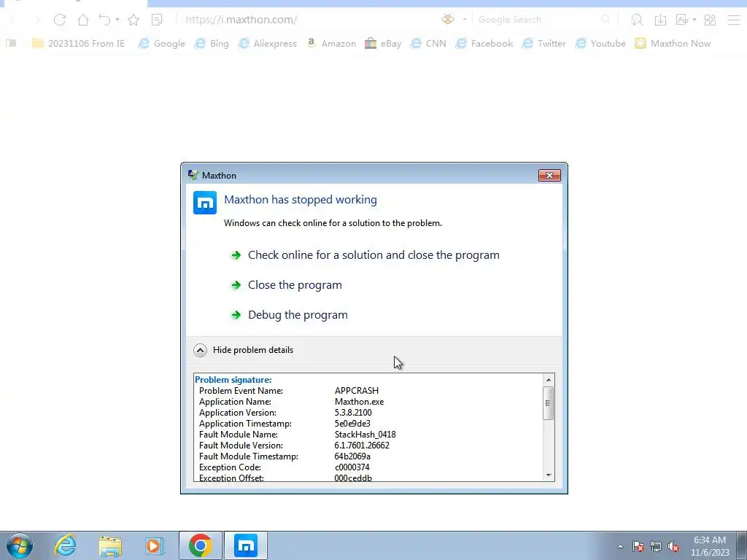Image resolution: width=747 pixels, height=560 pixels.
Task: Choose Close the program option
Action: pos(286,285)
